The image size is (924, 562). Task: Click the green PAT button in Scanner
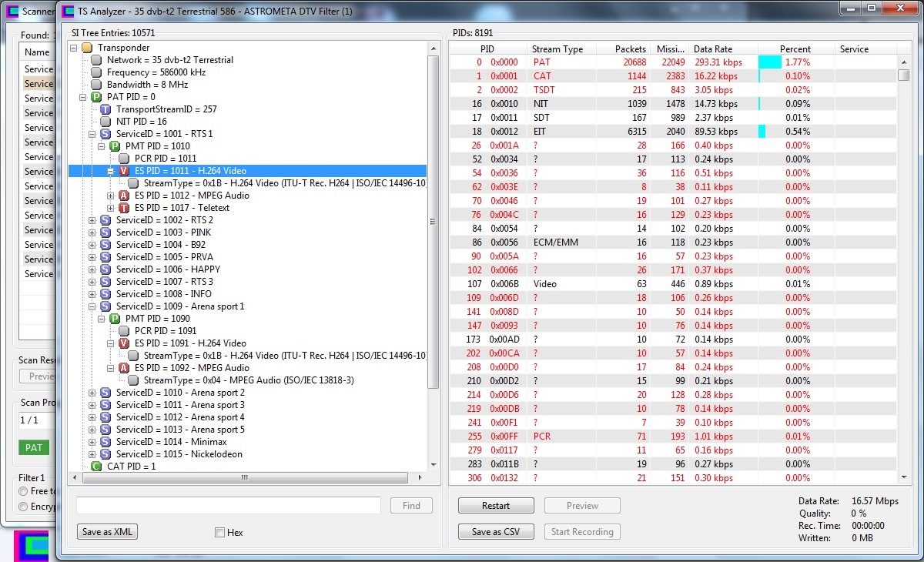[x=34, y=447]
